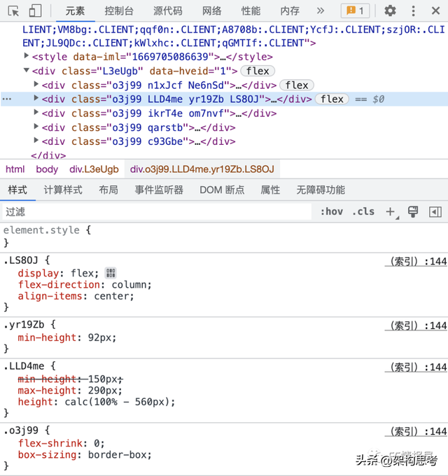This screenshot has width=448, height=476.
Task: Click the .LS8OJ selector name
Action: 21,260
